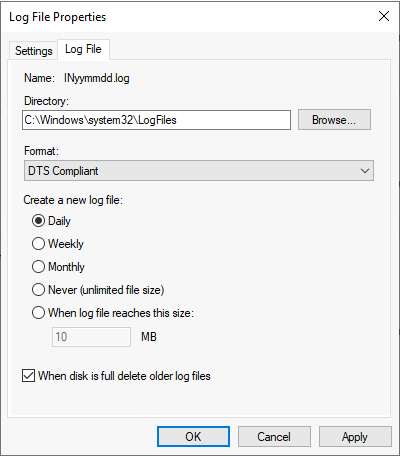Click the Directory: label
This screenshot has width=400, height=457.
click(x=46, y=101)
